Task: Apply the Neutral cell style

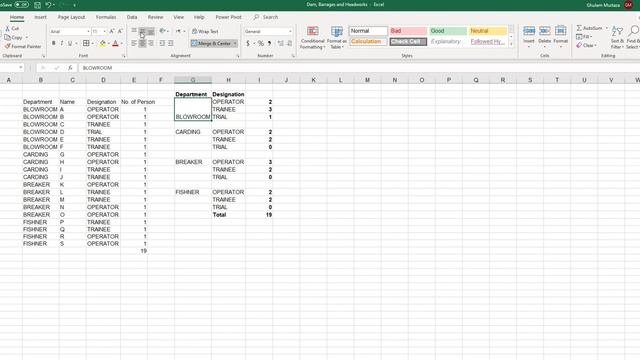Action: tap(488, 31)
